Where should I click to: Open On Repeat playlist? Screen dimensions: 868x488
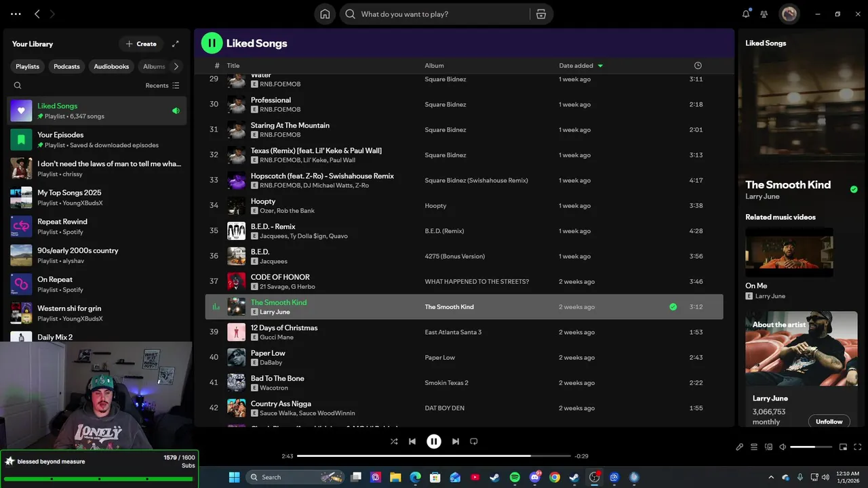pos(97,284)
